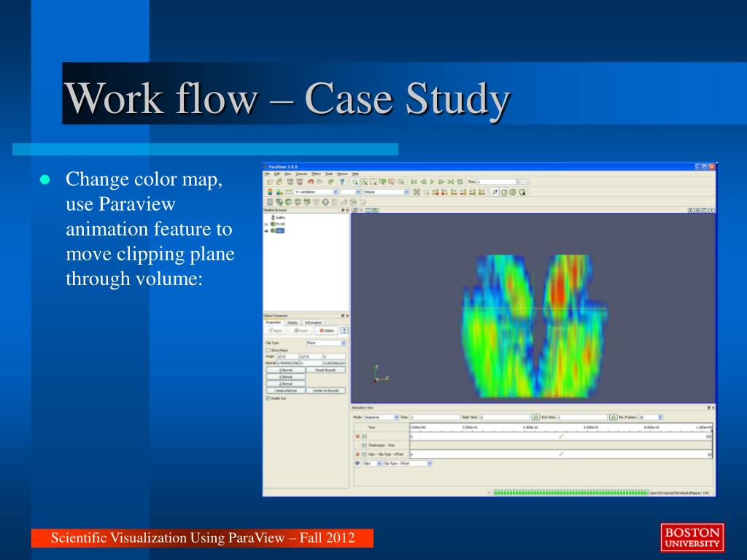Click the green progress bar in status bar
Screen dimensions: 747x560
[x=570, y=493]
